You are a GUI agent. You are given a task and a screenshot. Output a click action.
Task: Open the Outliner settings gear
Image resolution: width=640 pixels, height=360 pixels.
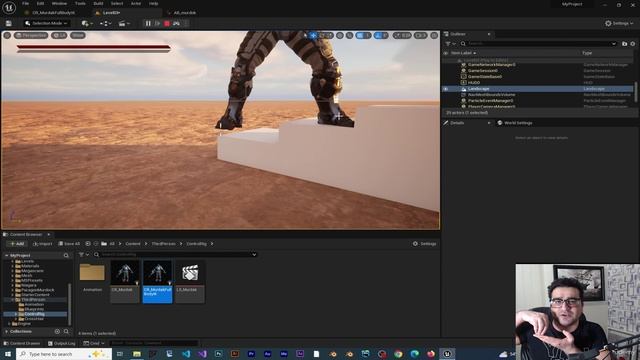click(x=633, y=43)
